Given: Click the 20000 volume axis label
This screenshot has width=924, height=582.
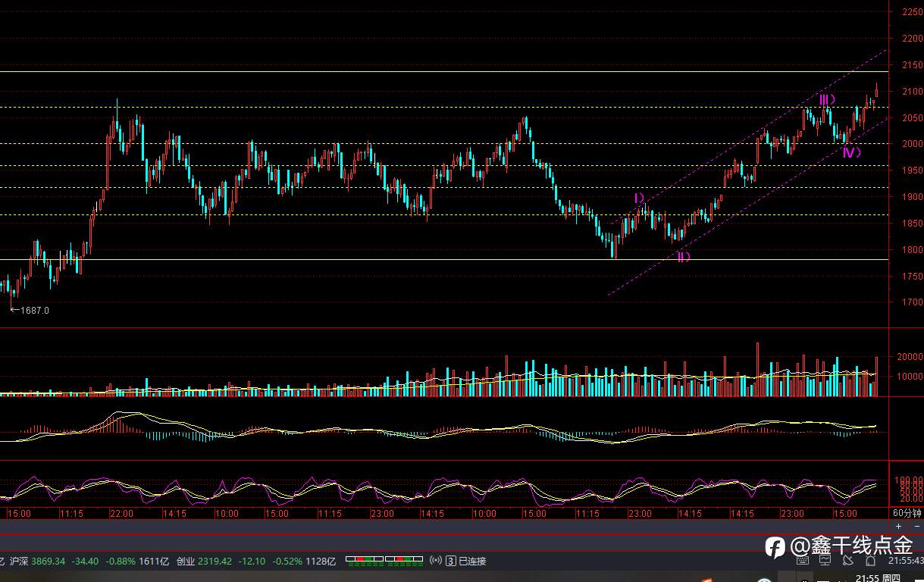Looking at the screenshot, I should pyautogui.click(x=909, y=357).
